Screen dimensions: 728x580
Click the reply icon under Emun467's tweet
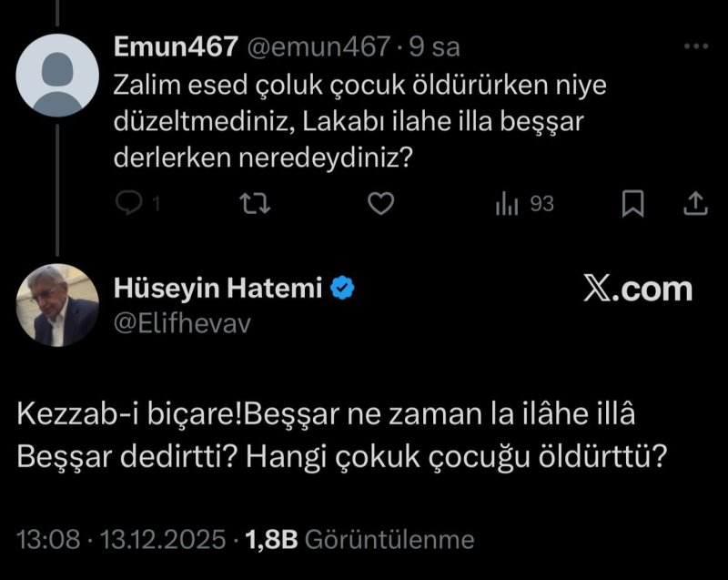tap(132, 205)
